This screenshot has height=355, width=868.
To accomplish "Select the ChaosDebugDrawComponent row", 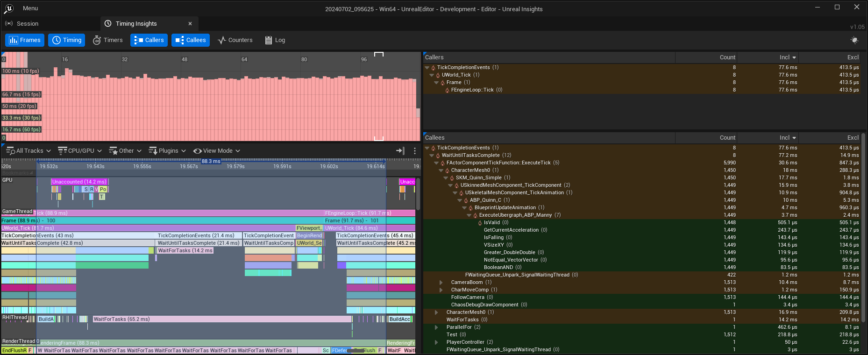I will point(642,305).
